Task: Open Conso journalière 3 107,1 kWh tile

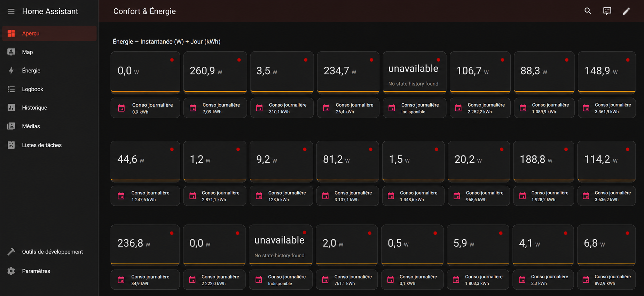Action: [347, 196]
